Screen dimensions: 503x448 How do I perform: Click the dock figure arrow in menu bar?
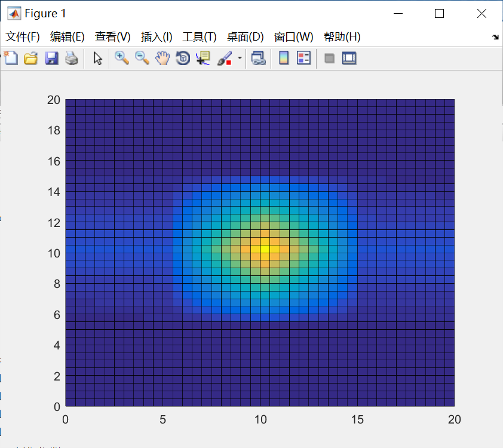[x=495, y=37]
